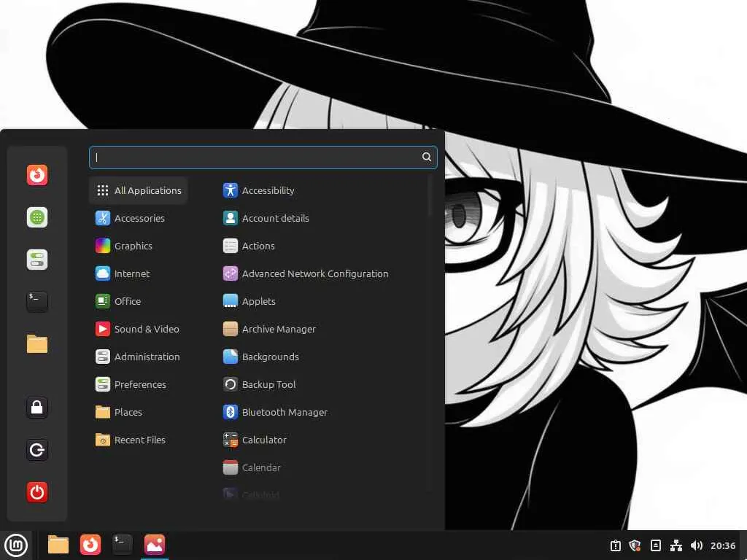The height and width of the screenshot is (560, 747).
Task: Open Firefox from the menu favorites sidebar
Action: [37, 175]
